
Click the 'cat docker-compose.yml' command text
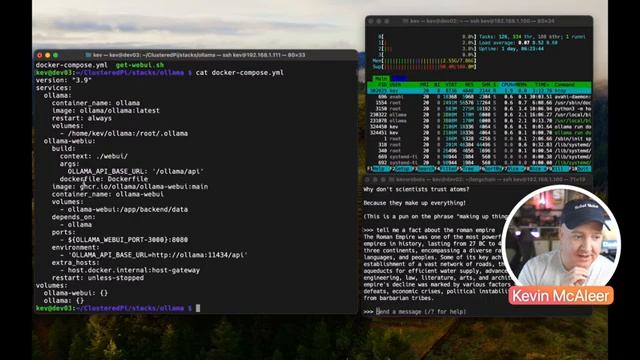click(240, 73)
